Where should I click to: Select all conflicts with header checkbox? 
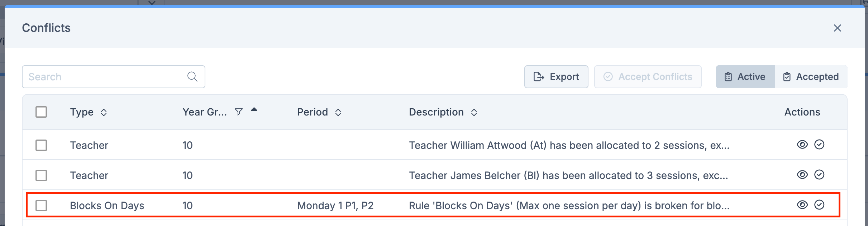point(41,112)
